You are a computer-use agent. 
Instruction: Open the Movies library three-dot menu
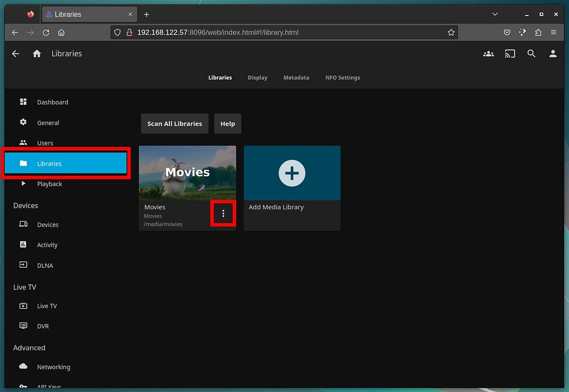pyautogui.click(x=223, y=214)
